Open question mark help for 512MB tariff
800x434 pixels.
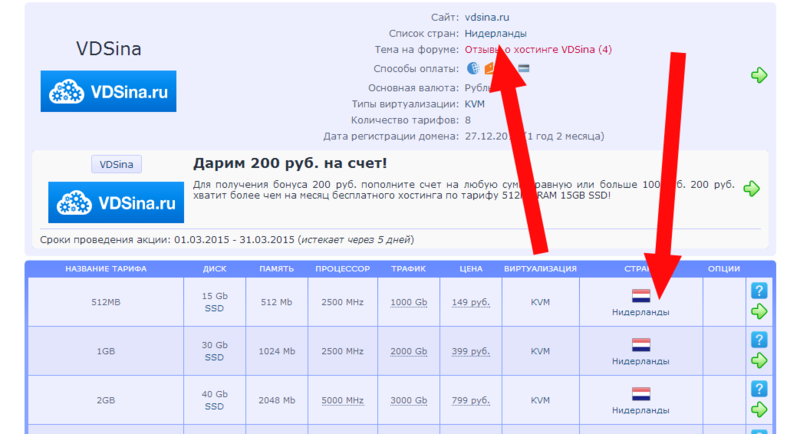click(759, 291)
